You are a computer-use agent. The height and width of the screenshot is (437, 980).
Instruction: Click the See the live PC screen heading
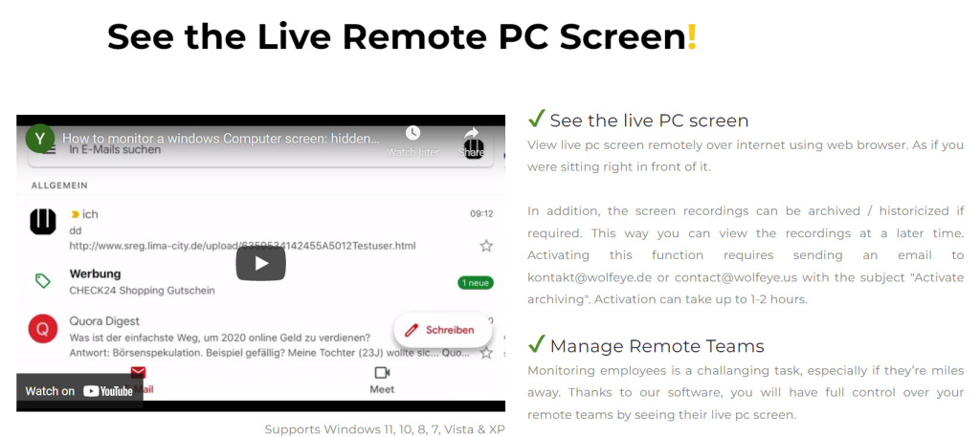tap(650, 120)
